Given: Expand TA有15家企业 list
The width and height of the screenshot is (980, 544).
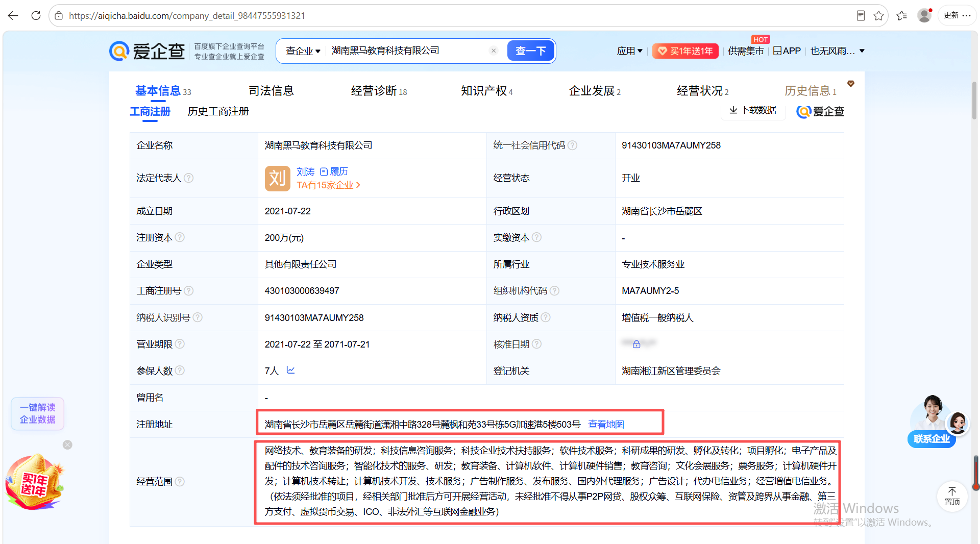Looking at the screenshot, I should click(x=329, y=185).
